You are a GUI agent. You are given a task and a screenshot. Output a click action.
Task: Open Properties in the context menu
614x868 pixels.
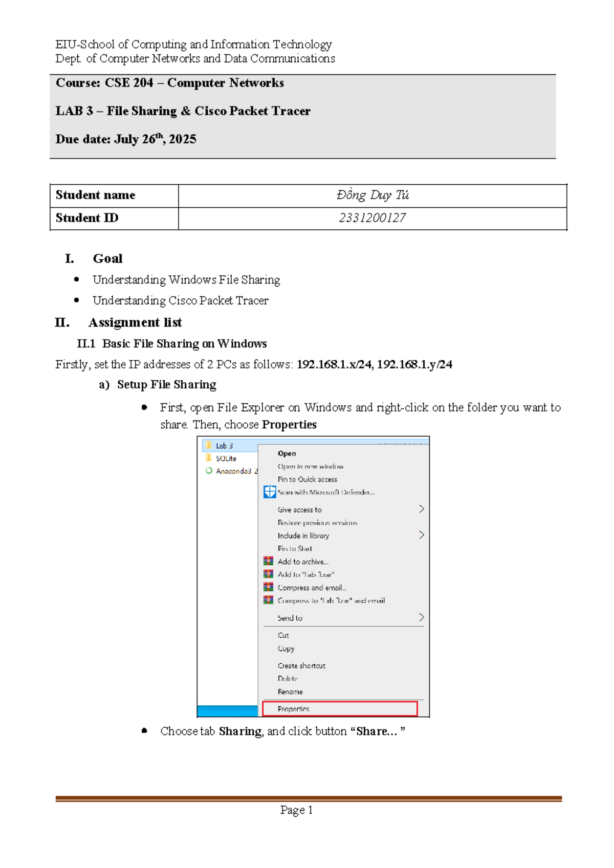click(x=340, y=709)
